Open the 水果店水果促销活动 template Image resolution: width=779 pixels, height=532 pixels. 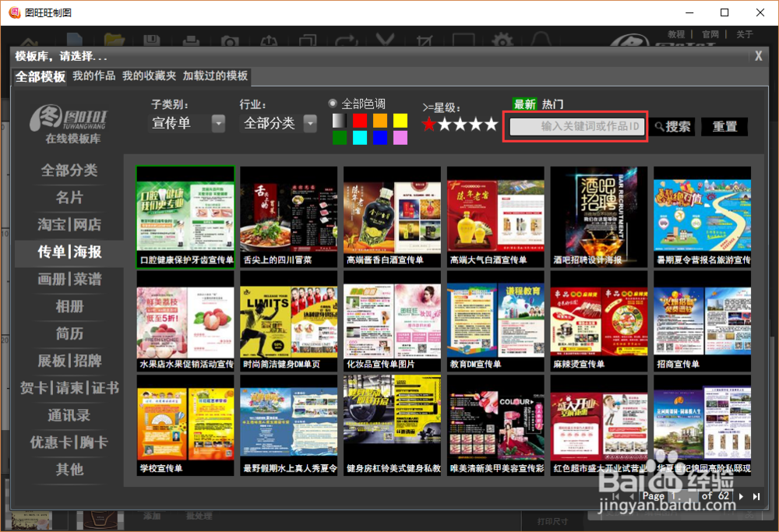click(185, 322)
